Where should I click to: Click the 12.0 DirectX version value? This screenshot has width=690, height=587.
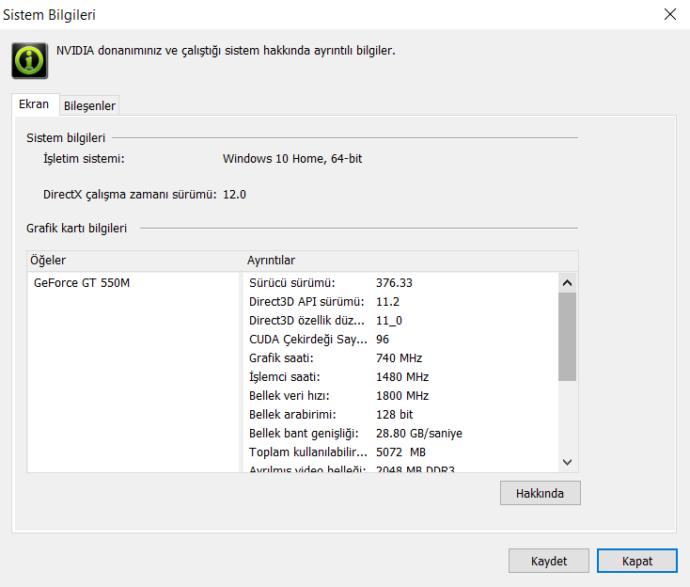[234, 194]
